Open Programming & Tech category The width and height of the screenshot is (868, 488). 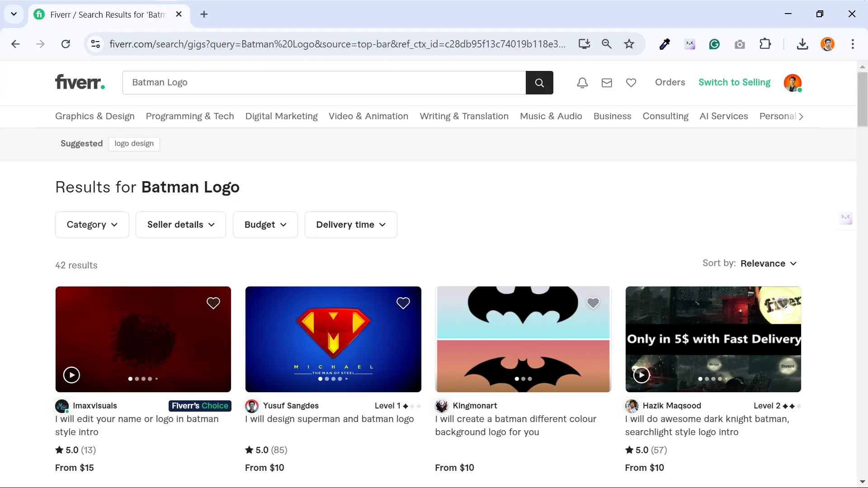(190, 116)
